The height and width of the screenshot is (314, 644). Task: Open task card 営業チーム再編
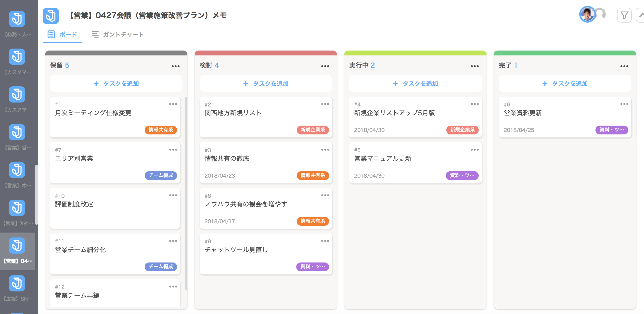115,293
